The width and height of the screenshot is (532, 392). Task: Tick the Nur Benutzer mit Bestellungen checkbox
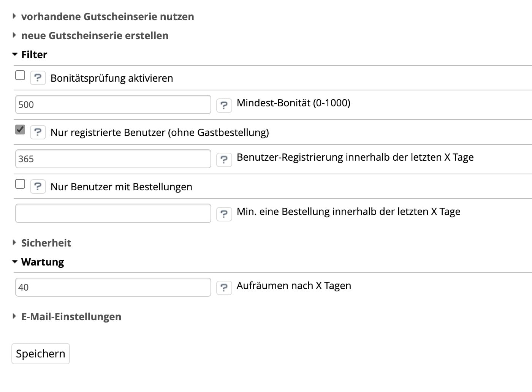(x=20, y=184)
